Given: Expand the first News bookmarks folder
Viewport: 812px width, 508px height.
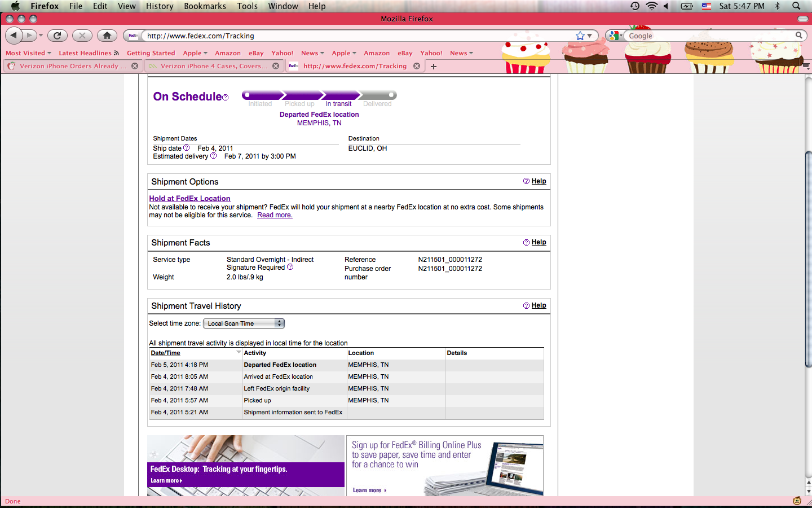Looking at the screenshot, I should click(312, 53).
